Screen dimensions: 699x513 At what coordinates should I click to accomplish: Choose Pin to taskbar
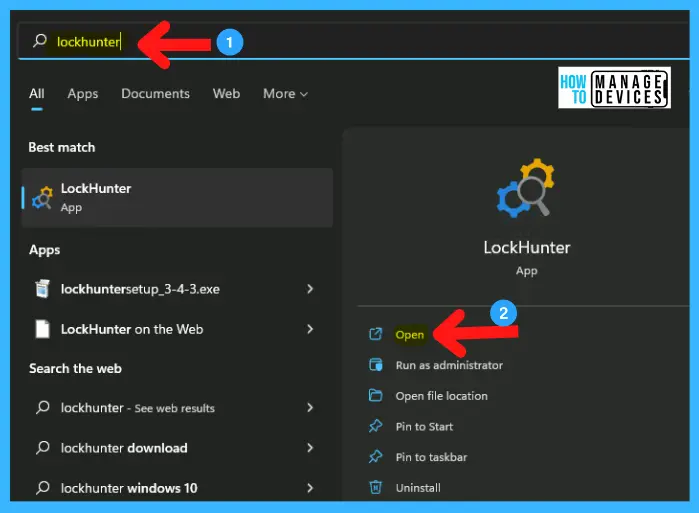click(431, 457)
